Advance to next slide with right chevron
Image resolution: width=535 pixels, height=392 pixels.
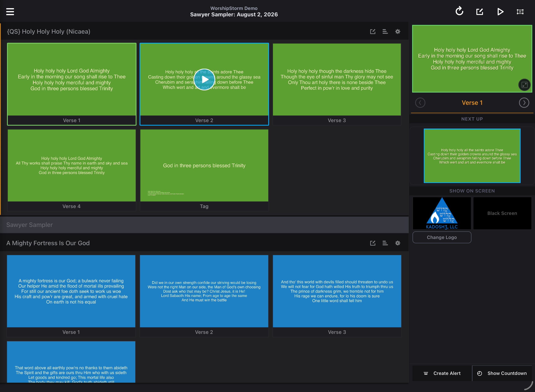point(524,103)
